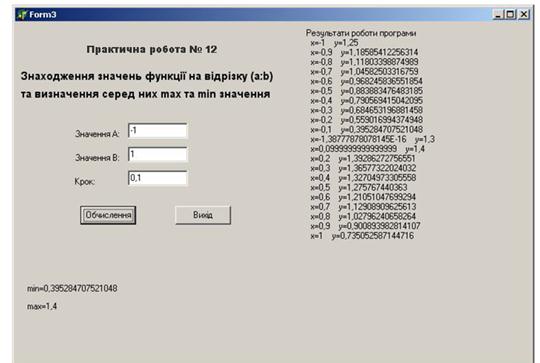Click the result row x=-0,5

(x=366, y=91)
